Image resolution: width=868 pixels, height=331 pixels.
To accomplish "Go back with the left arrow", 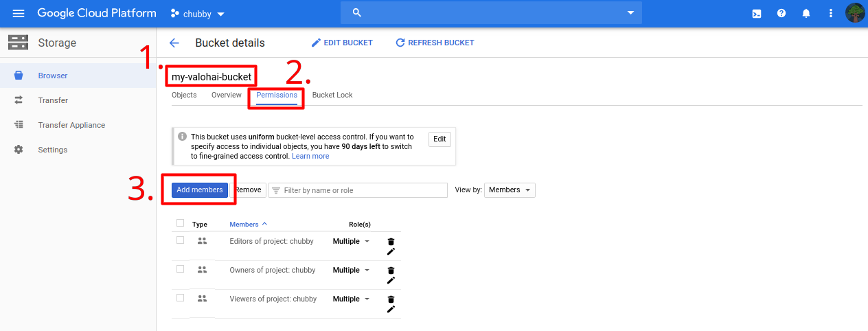I will coord(174,43).
